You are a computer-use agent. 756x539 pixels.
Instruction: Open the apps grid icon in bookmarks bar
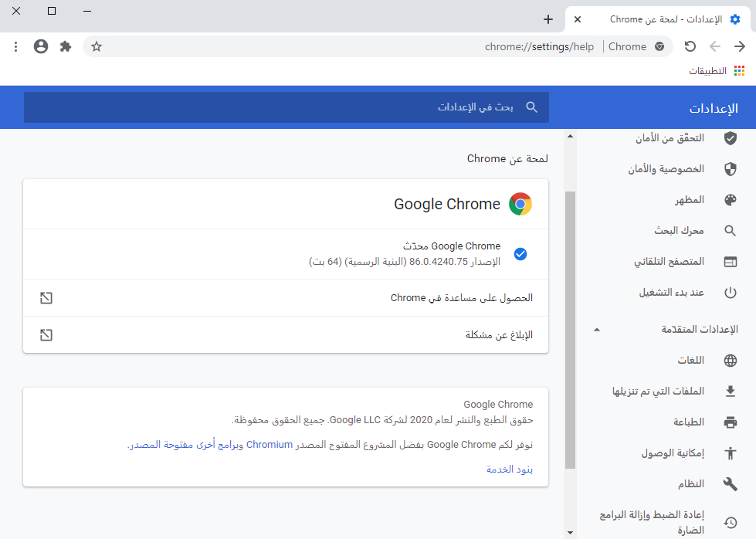pos(739,71)
